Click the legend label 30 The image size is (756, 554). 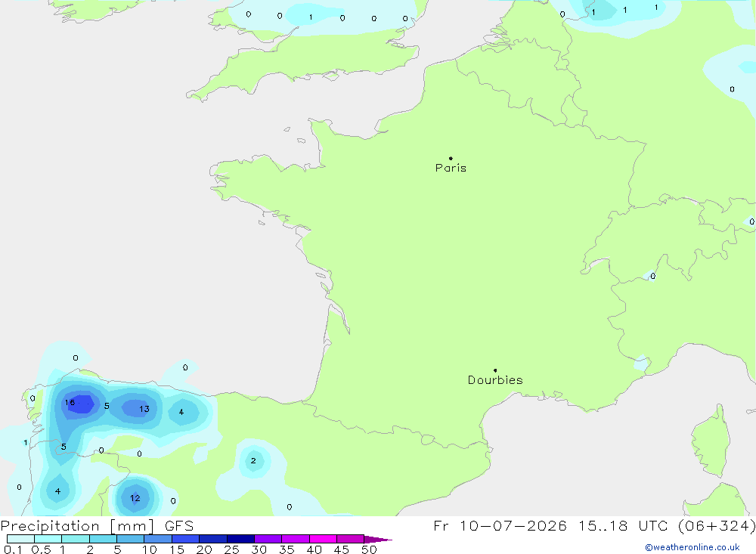click(x=259, y=549)
